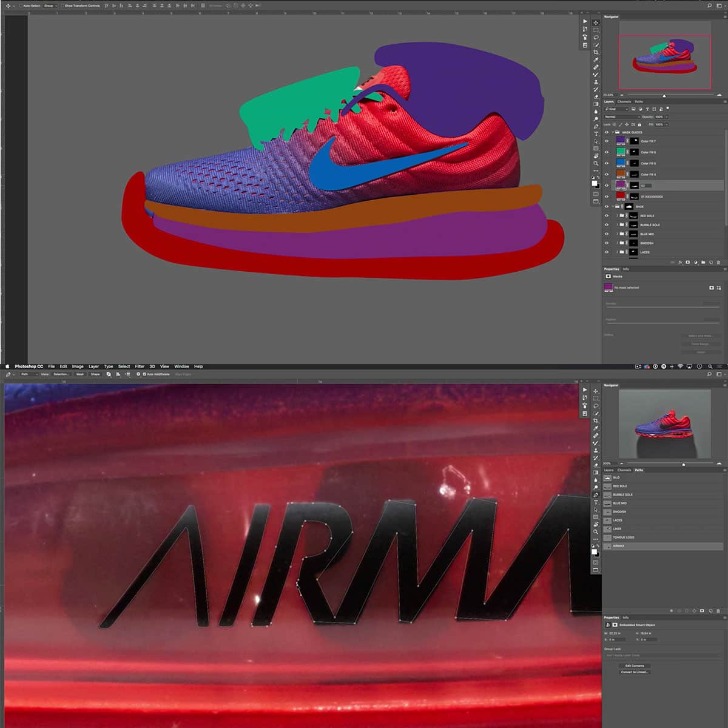Select the Delete layer trash icon
This screenshot has height=728, width=728.
[x=719, y=263]
